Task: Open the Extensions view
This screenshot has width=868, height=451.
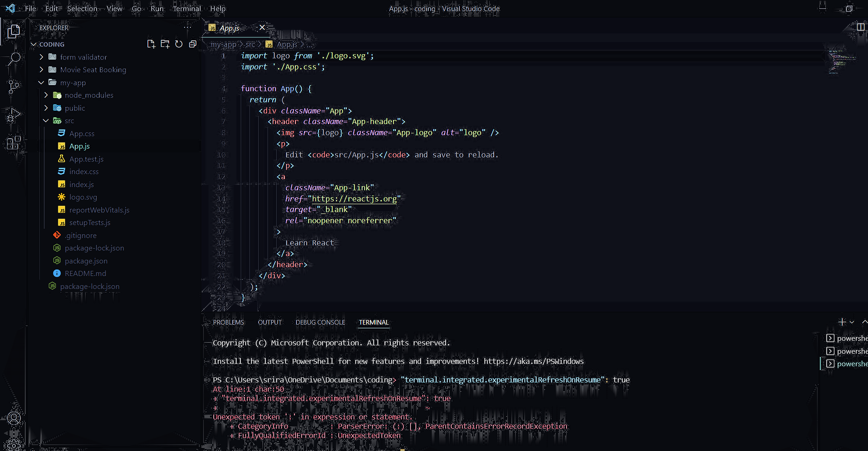Action: click(13, 143)
